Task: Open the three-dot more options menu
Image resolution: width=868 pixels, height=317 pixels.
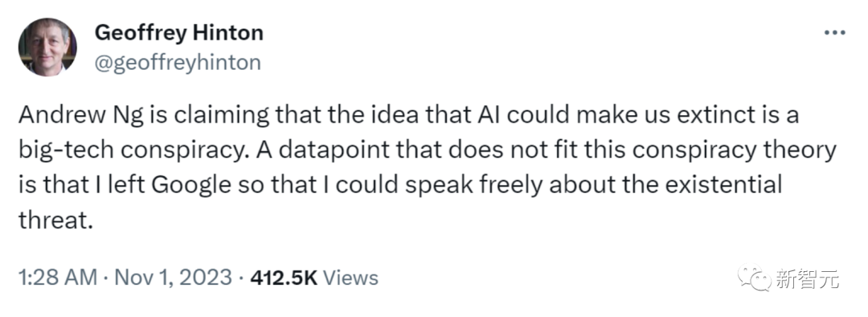Action: 834,33
